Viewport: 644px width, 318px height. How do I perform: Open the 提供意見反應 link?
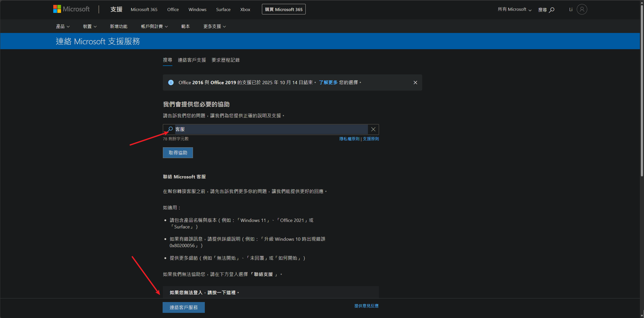(366, 306)
